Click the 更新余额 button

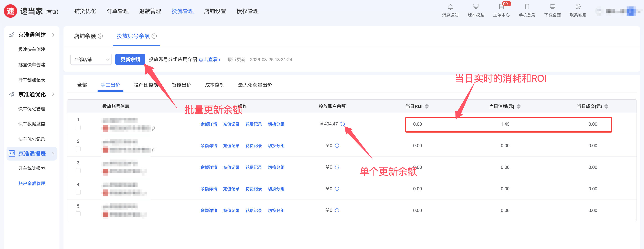130,59
